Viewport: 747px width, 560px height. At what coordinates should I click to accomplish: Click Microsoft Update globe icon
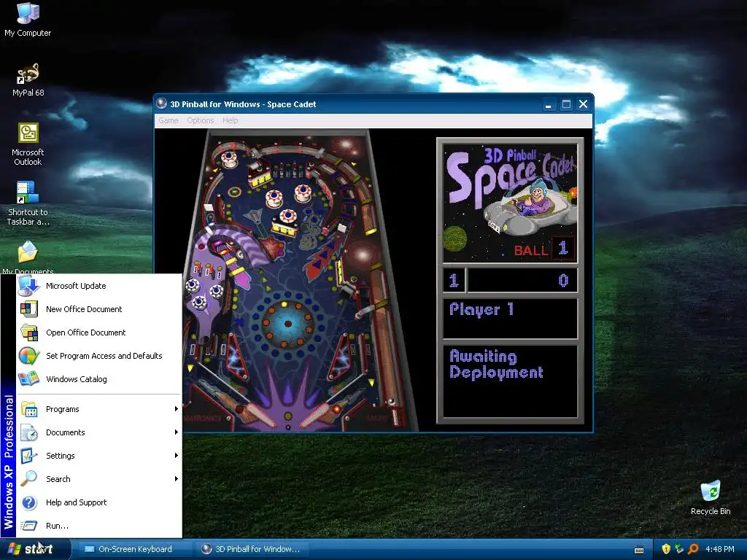28,286
